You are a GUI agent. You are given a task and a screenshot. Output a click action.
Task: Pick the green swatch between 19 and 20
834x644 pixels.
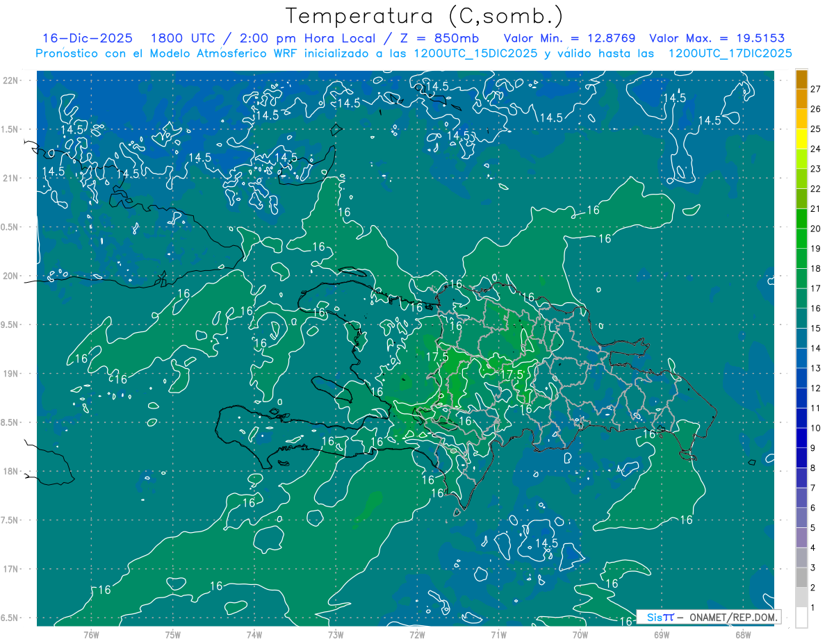[x=801, y=239]
